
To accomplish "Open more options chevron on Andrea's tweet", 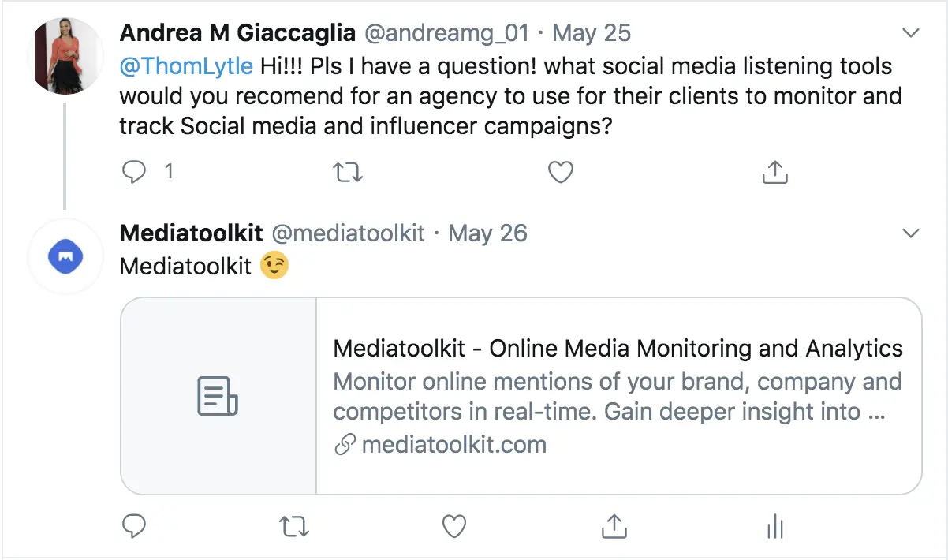I will point(911,33).
